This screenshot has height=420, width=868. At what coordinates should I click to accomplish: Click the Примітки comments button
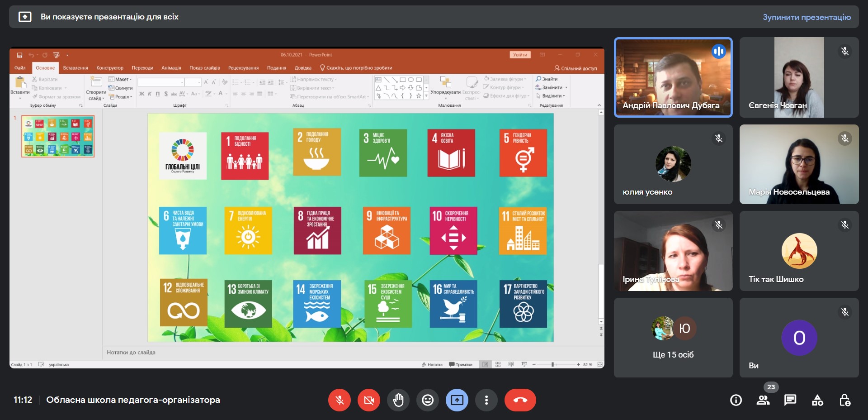click(461, 364)
